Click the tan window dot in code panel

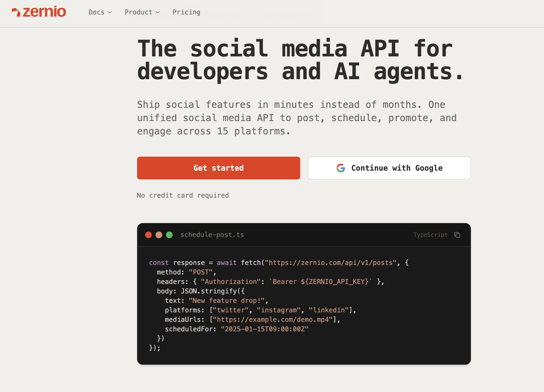(x=159, y=235)
